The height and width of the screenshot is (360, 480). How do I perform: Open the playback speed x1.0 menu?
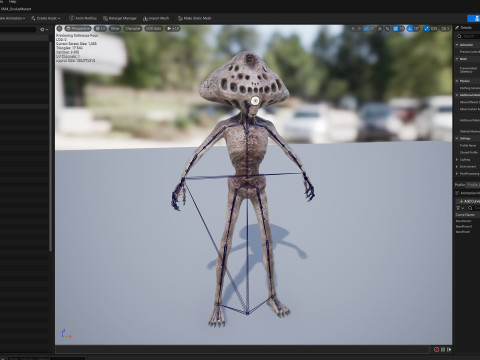(173, 29)
